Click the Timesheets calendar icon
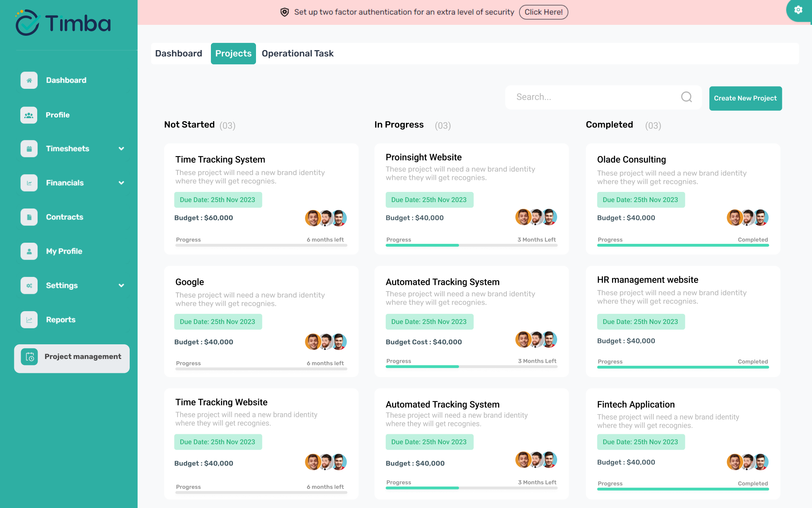The image size is (812, 508). (x=29, y=149)
